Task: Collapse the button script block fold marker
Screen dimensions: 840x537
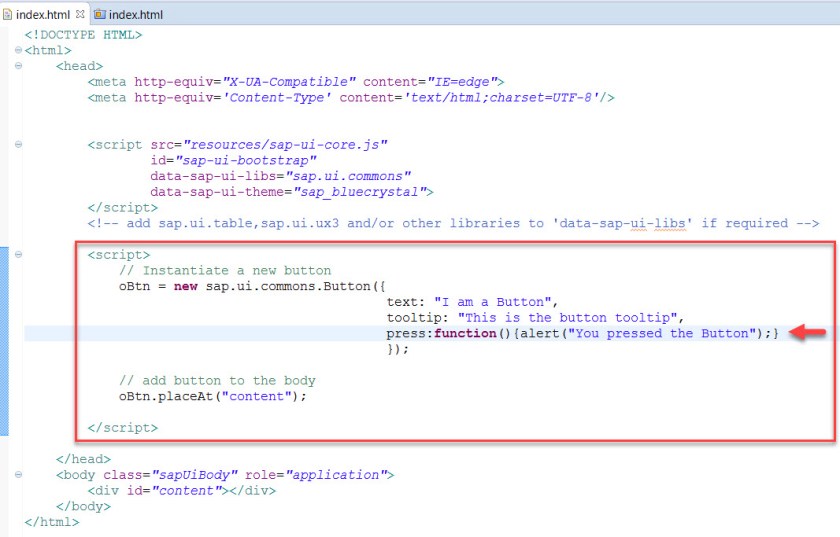Action: (18, 255)
